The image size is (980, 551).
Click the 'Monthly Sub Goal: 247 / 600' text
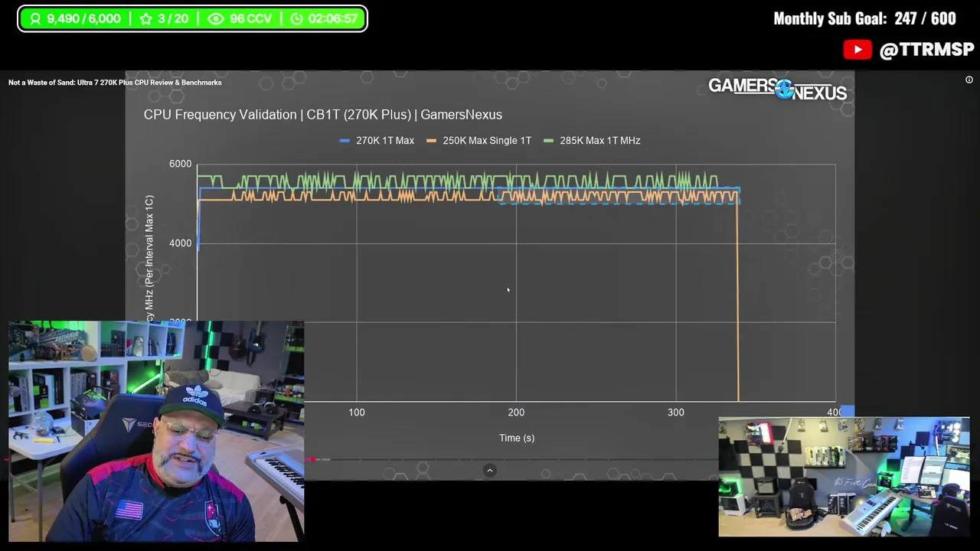(864, 18)
